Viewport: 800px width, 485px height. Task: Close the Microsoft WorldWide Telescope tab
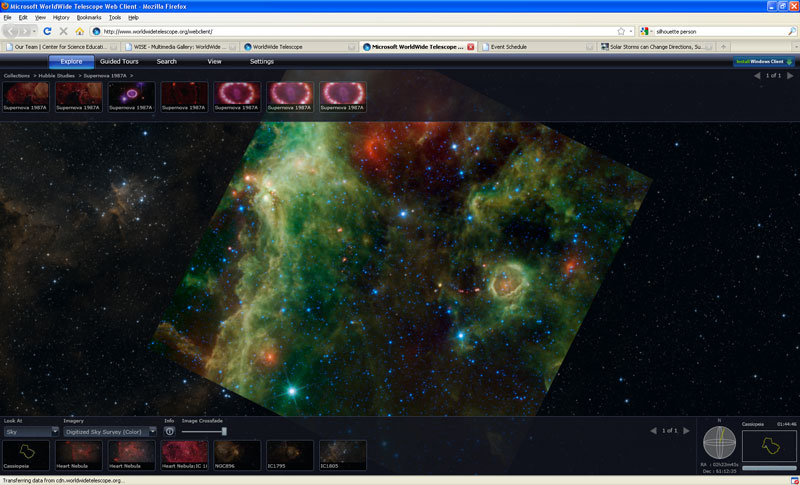coord(470,46)
